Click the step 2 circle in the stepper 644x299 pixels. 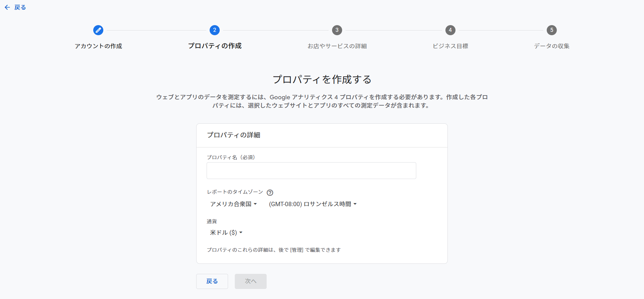(x=215, y=30)
